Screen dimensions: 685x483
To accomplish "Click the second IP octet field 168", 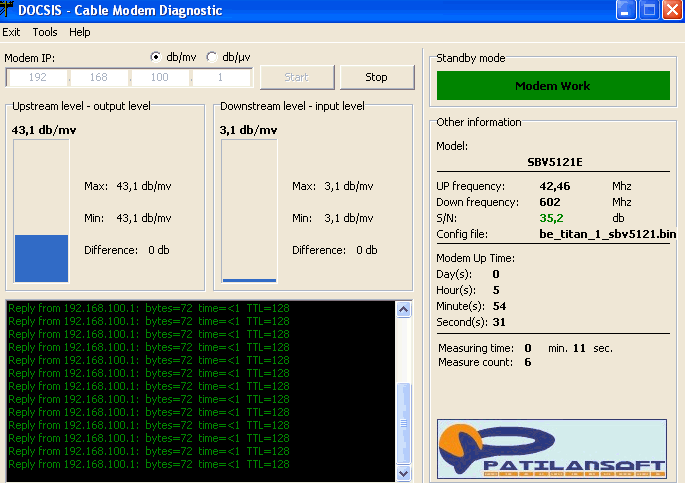I will coord(99,77).
